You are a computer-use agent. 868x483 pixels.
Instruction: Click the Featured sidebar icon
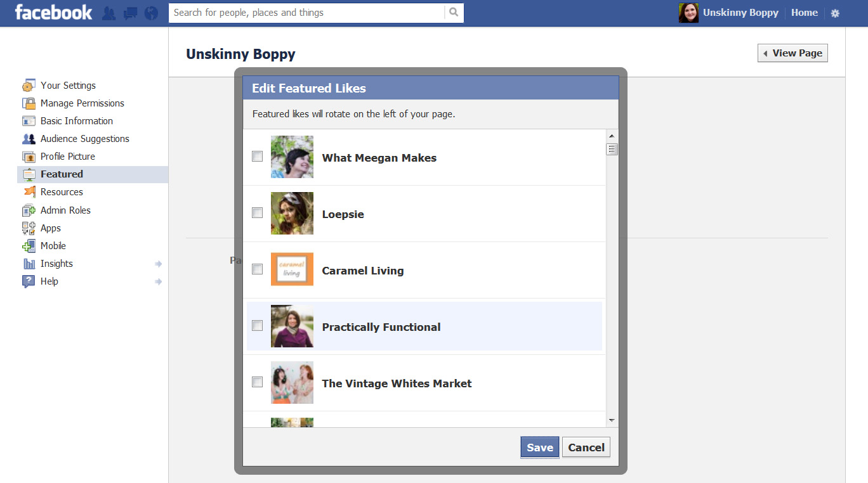[x=29, y=174]
